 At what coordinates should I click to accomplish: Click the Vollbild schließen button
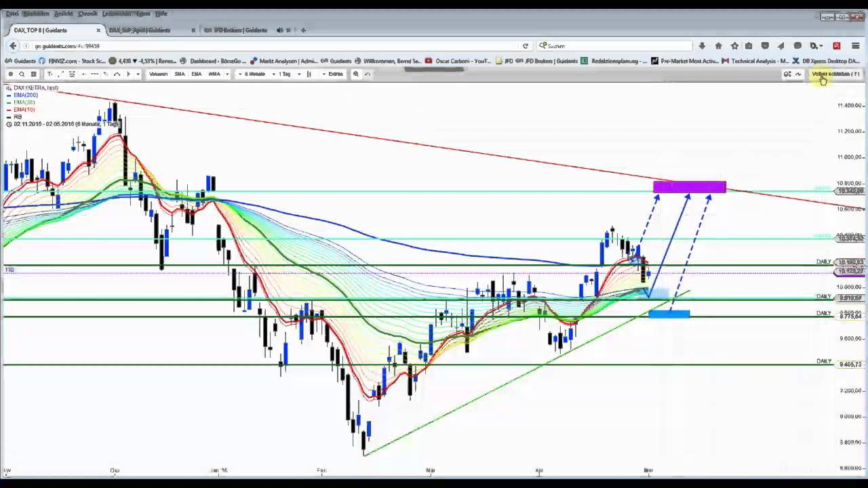835,74
